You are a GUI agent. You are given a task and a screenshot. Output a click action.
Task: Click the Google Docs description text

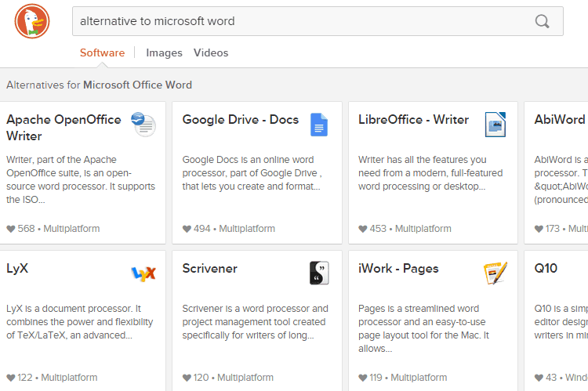252,173
